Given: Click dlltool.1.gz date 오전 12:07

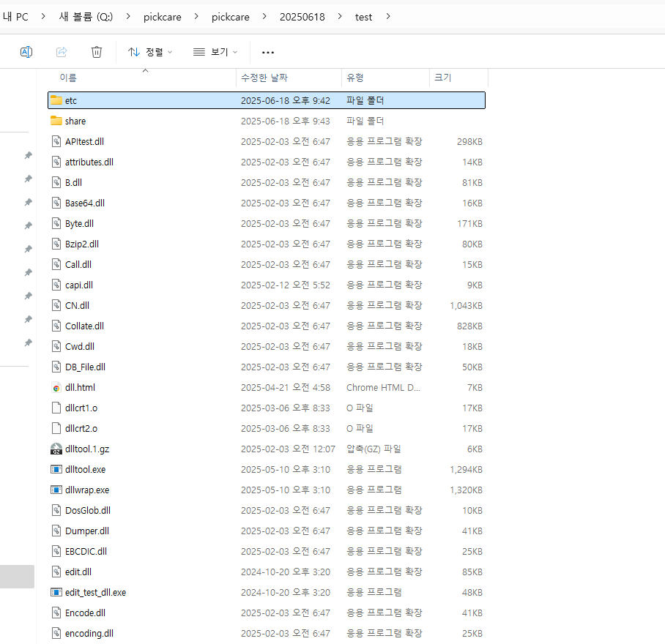Looking at the screenshot, I should [288, 449].
